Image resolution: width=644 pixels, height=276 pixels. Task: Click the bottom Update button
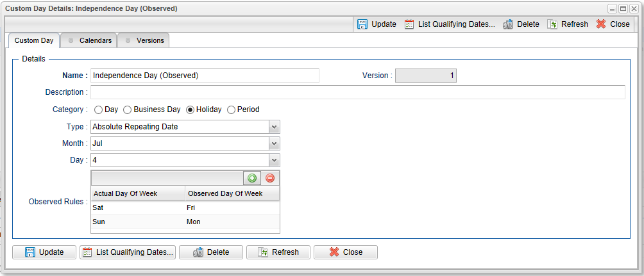pyautogui.click(x=44, y=252)
